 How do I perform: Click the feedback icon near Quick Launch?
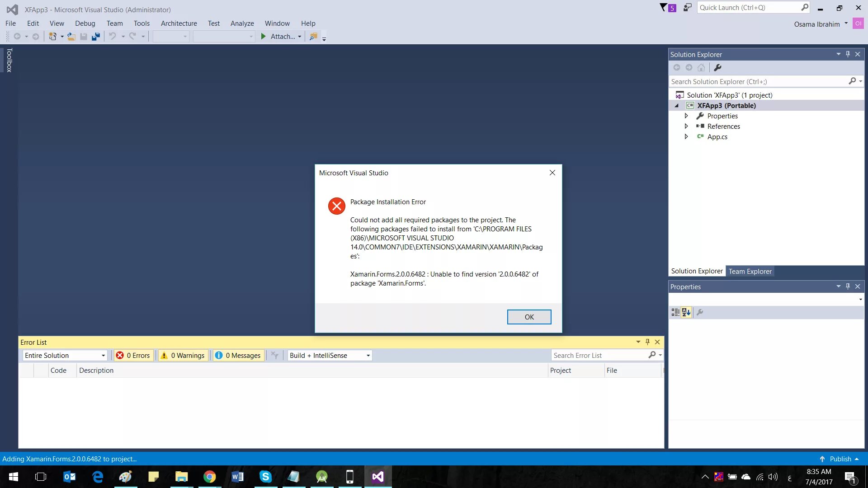pyautogui.click(x=687, y=8)
